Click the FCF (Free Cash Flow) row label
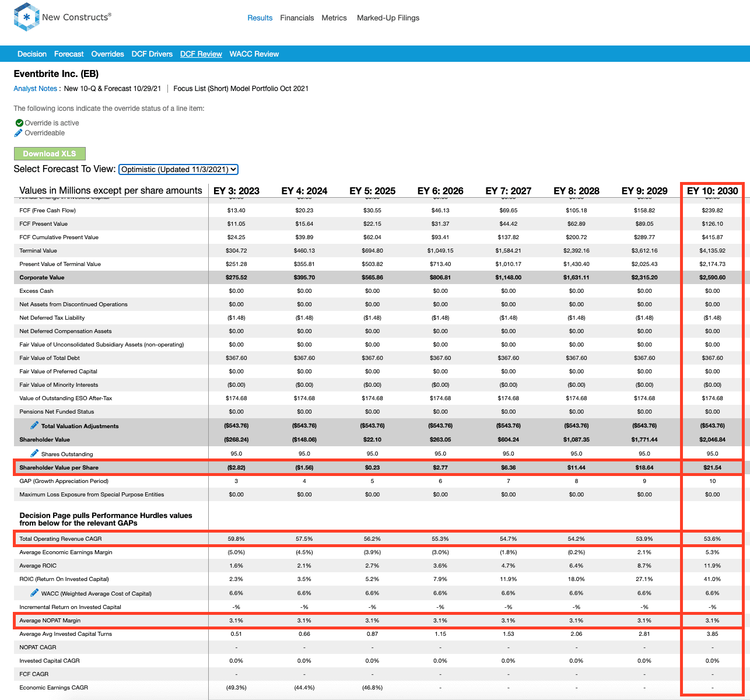This screenshot has width=750, height=700. coord(48,210)
